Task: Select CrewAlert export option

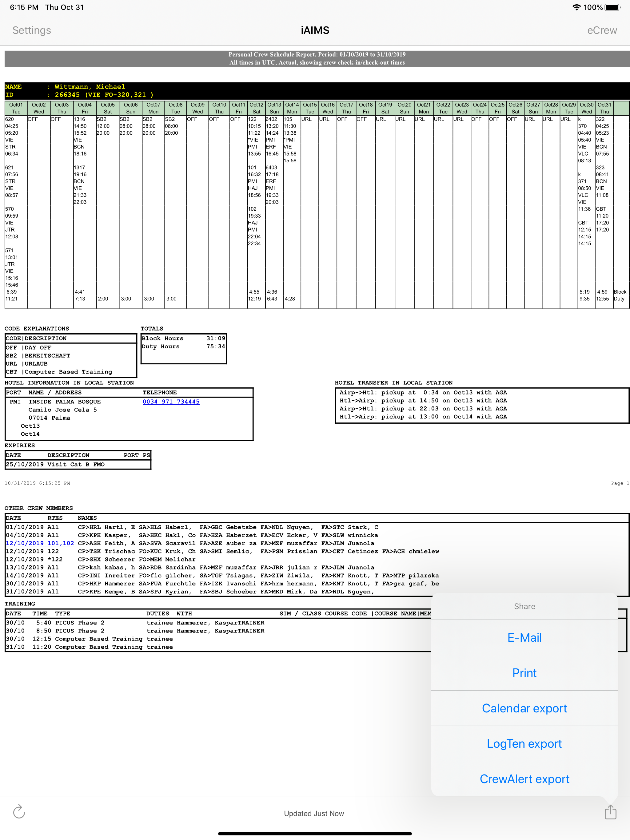Action: coord(524,779)
